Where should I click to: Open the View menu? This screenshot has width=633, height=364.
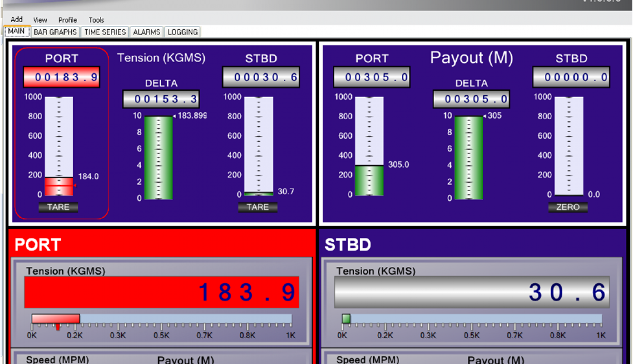(x=40, y=20)
